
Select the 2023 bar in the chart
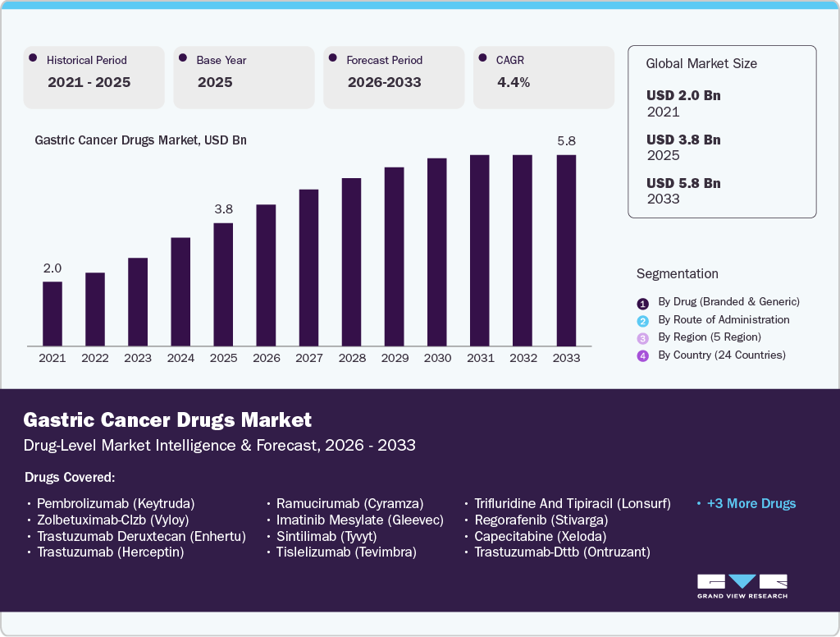point(138,302)
